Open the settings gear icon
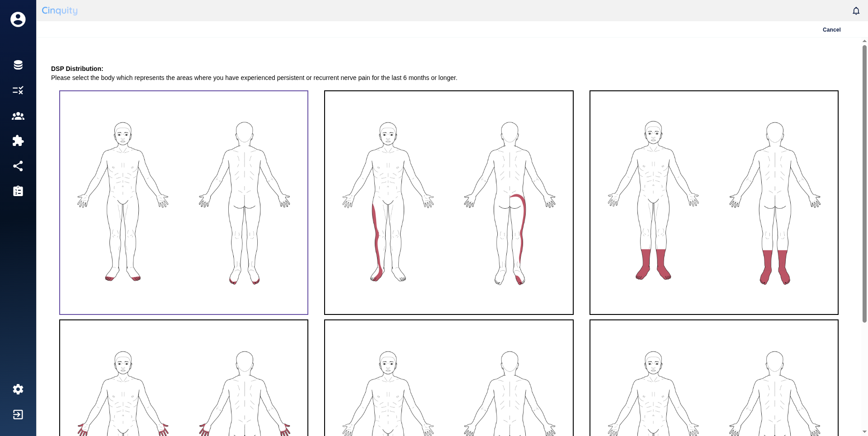868x436 pixels. 18,389
